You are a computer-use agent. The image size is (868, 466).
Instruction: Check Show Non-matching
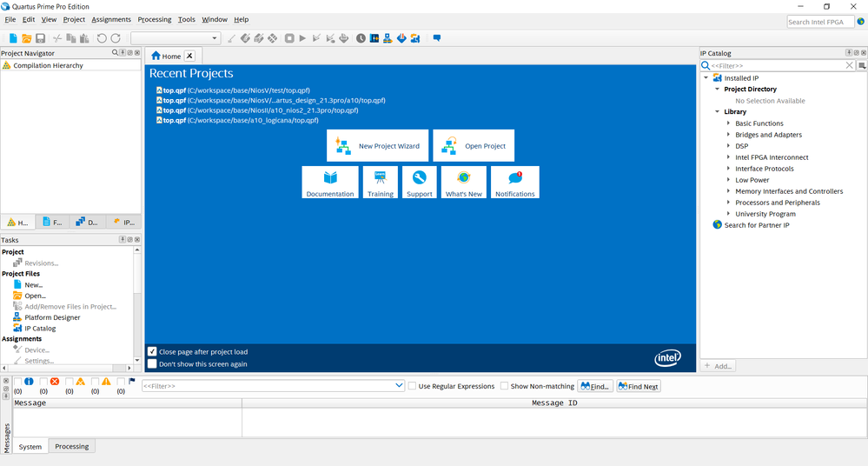(504, 386)
